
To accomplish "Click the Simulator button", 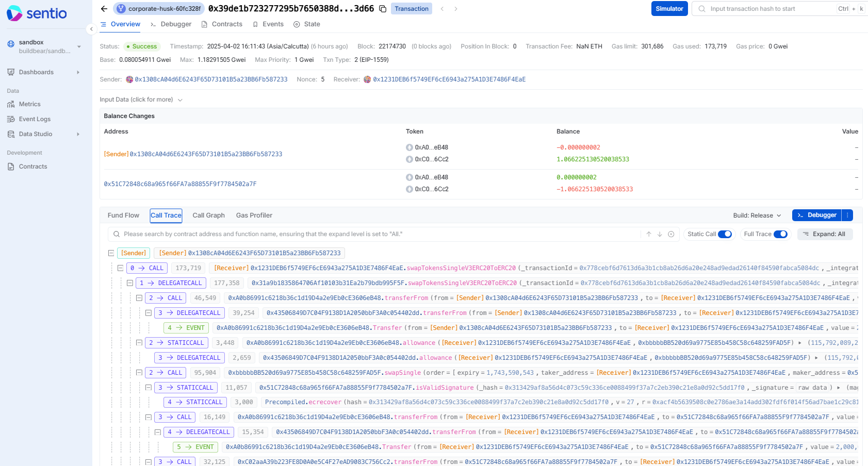I will 669,9.
